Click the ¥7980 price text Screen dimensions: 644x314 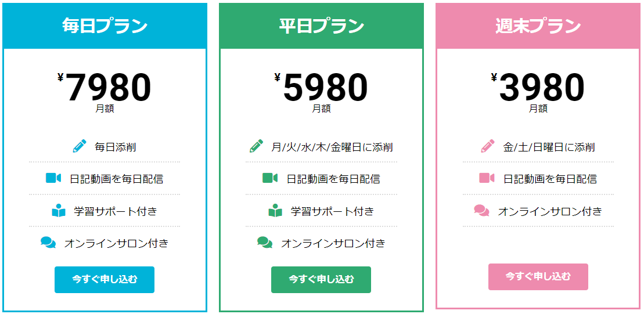[105, 87]
